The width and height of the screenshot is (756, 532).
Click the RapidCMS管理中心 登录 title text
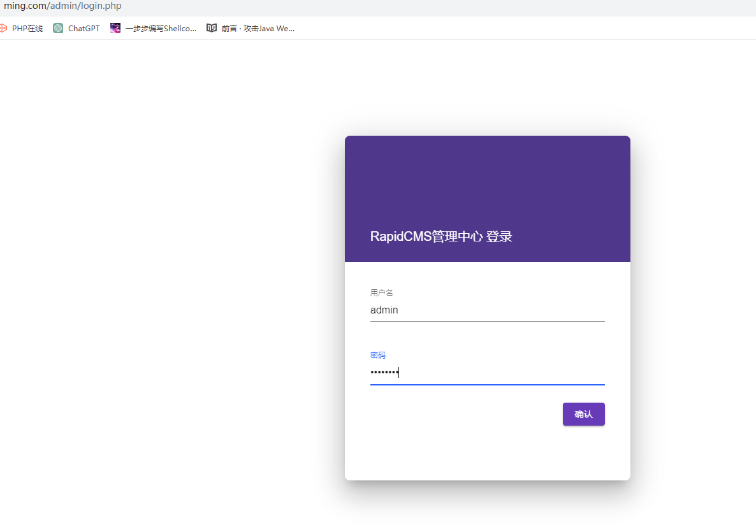pos(441,236)
